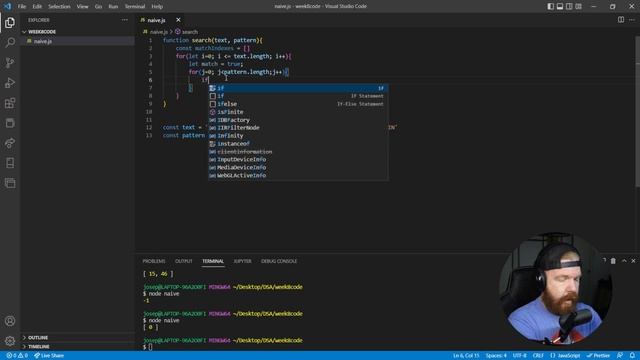Select the IDBFactory suggestion
640x360 pixels.
(298, 120)
